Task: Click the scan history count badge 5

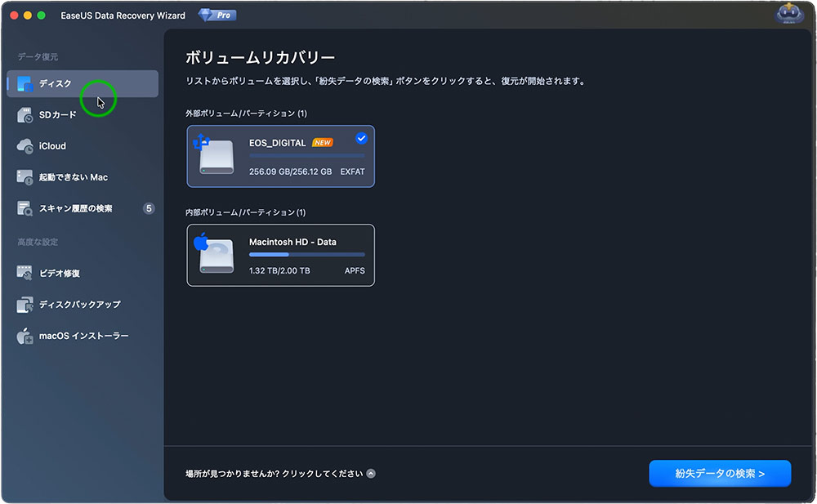Action: (x=149, y=208)
